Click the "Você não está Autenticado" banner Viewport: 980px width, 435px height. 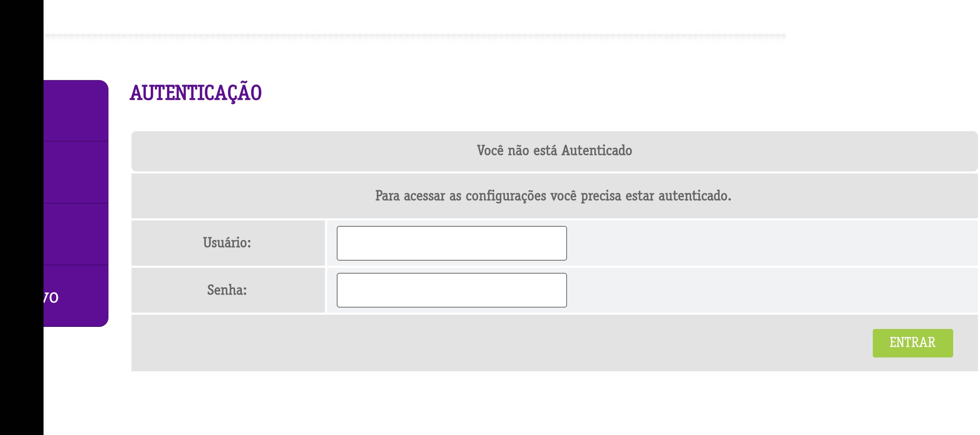pos(554,151)
